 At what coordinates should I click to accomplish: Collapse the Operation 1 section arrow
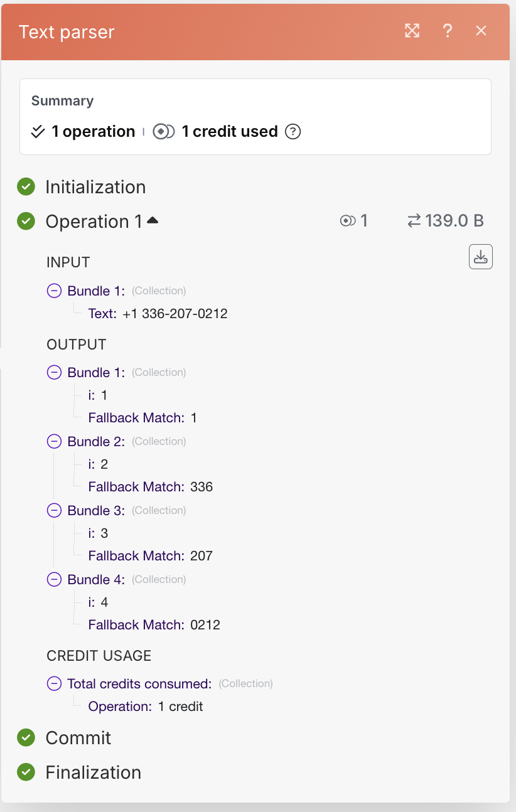pos(153,221)
